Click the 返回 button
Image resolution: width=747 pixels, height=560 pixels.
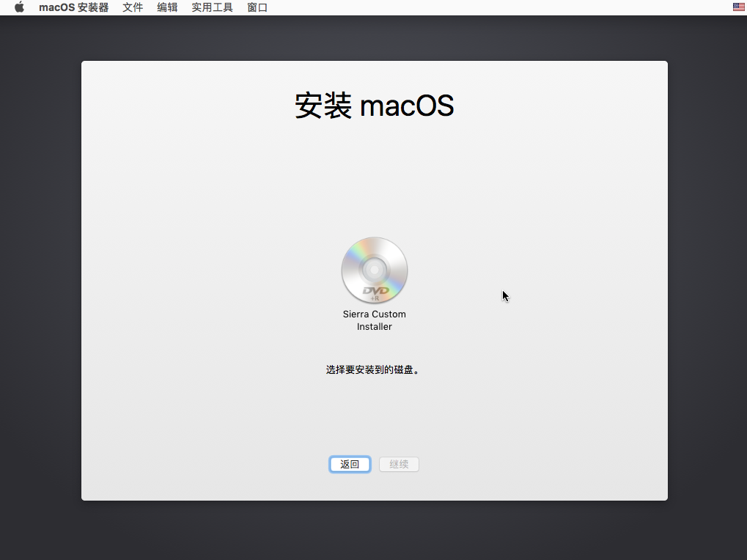point(350,464)
